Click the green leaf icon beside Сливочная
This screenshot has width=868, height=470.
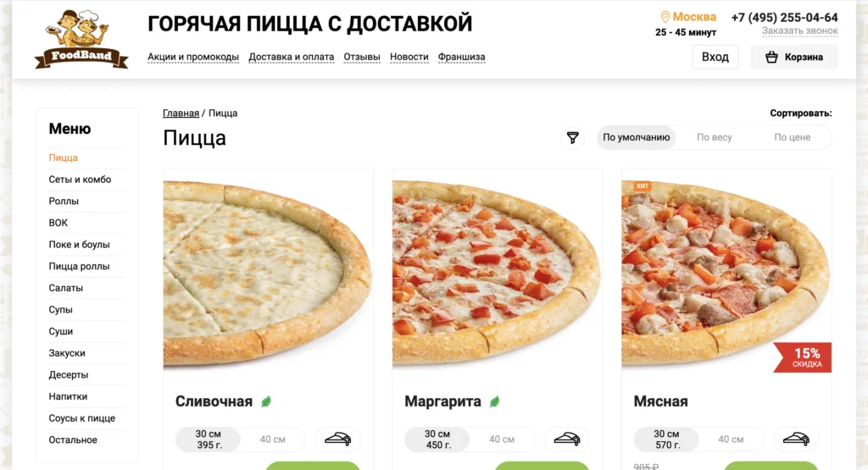pyautogui.click(x=266, y=401)
